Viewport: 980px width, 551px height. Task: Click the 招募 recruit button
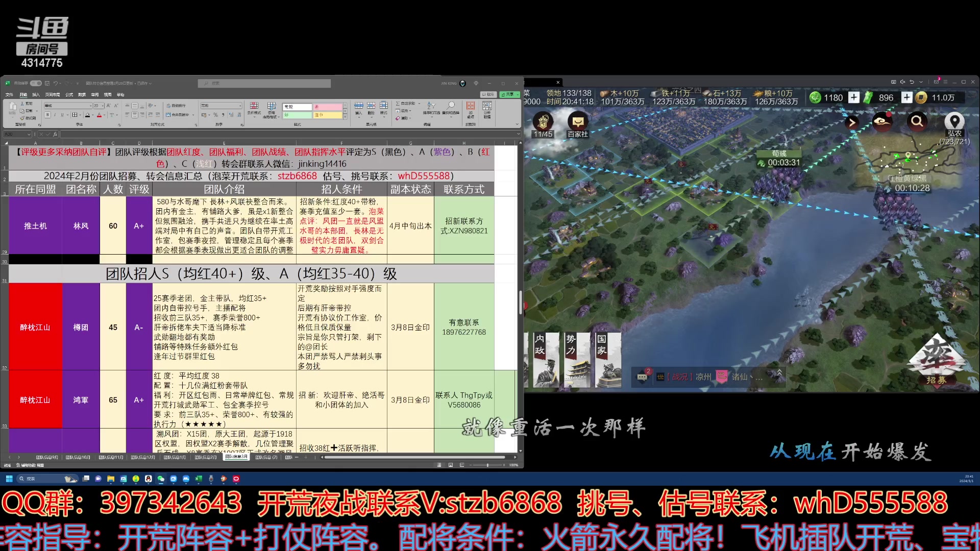click(x=937, y=361)
